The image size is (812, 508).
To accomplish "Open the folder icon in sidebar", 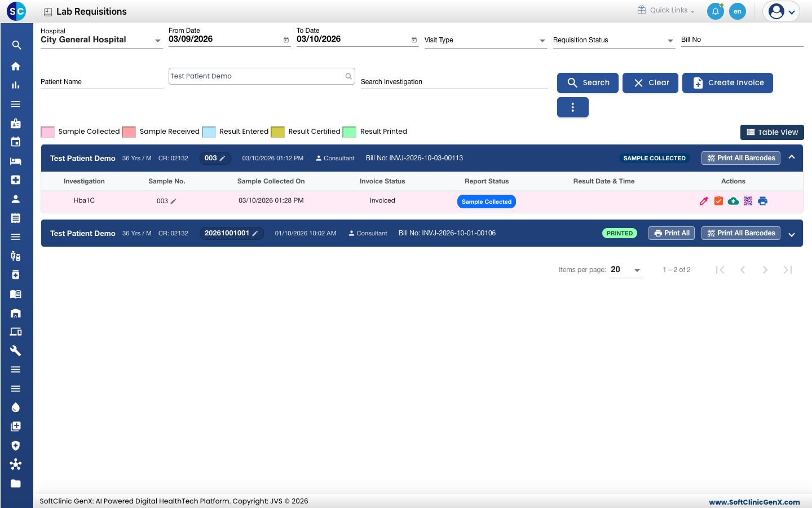I will (x=16, y=483).
